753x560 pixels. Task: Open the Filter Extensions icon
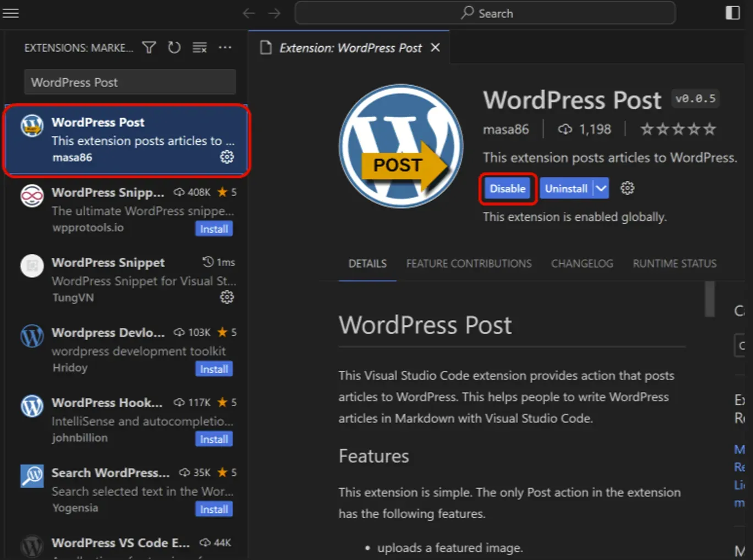[x=149, y=48]
